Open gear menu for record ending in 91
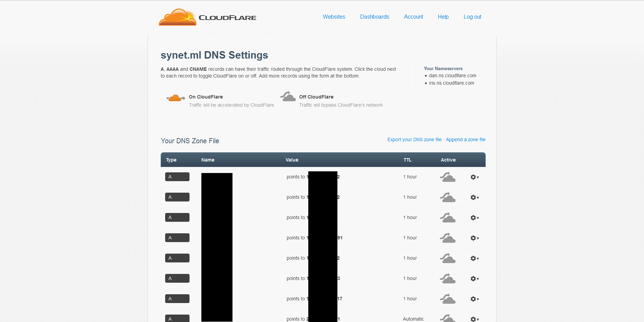 [x=474, y=238]
